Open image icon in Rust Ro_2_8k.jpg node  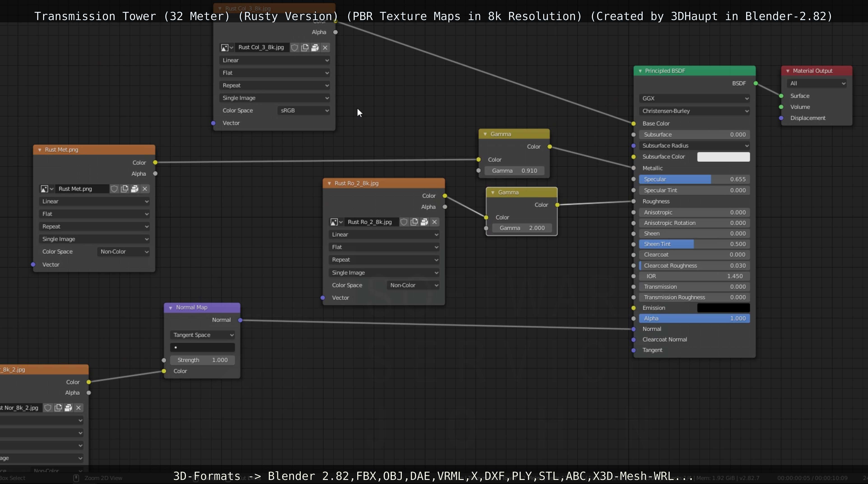[x=424, y=222]
